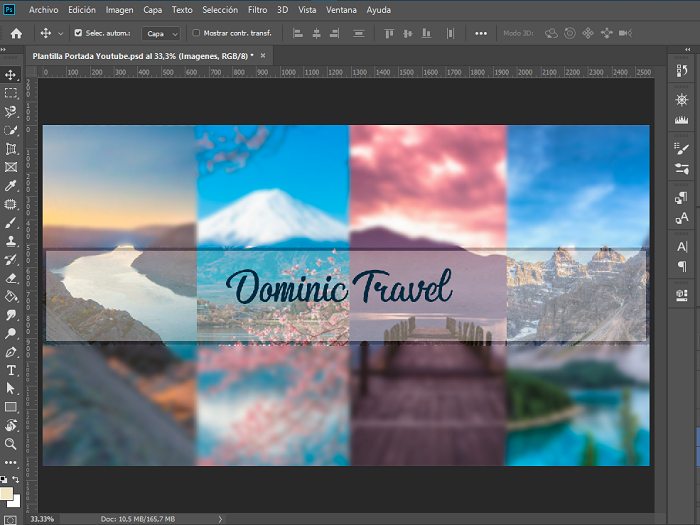700x525 pixels.
Task: Open the History panel icon
Action: 681,71
